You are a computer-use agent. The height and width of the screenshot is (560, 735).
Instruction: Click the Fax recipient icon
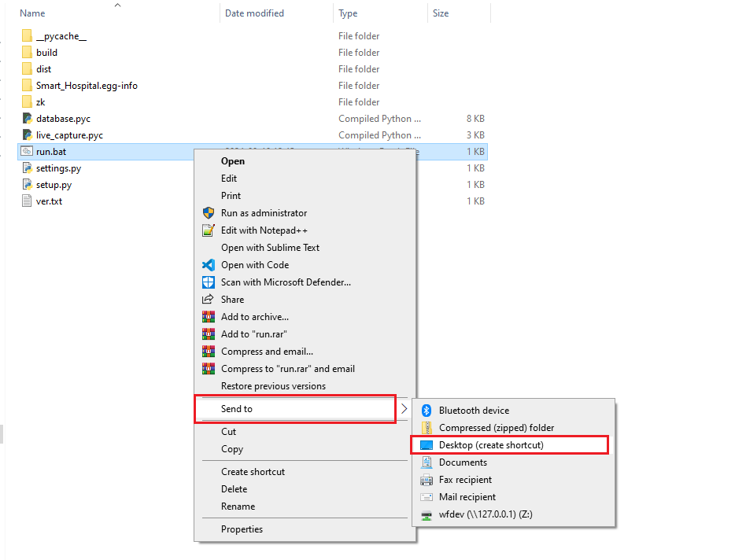point(426,480)
